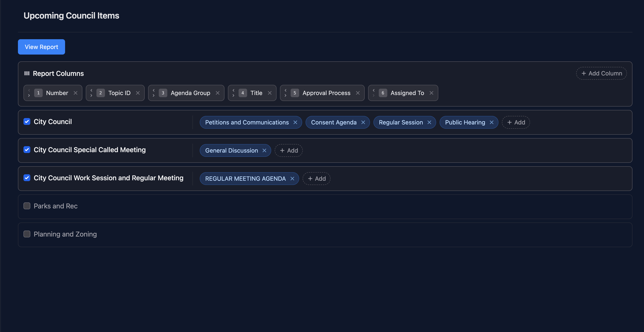Uncheck City Council Special Called Meeting

click(x=27, y=150)
